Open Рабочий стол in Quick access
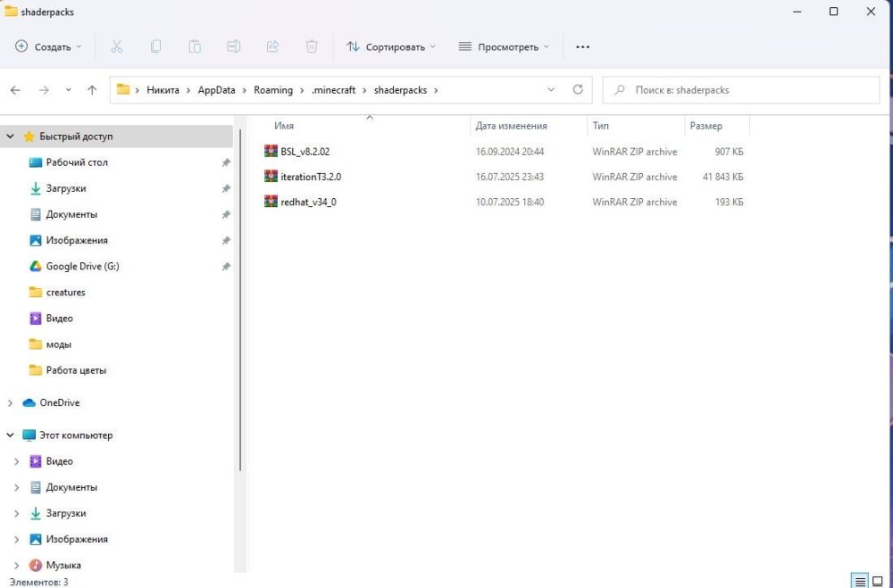Screen dimensions: 893x588 pyautogui.click(x=77, y=162)
